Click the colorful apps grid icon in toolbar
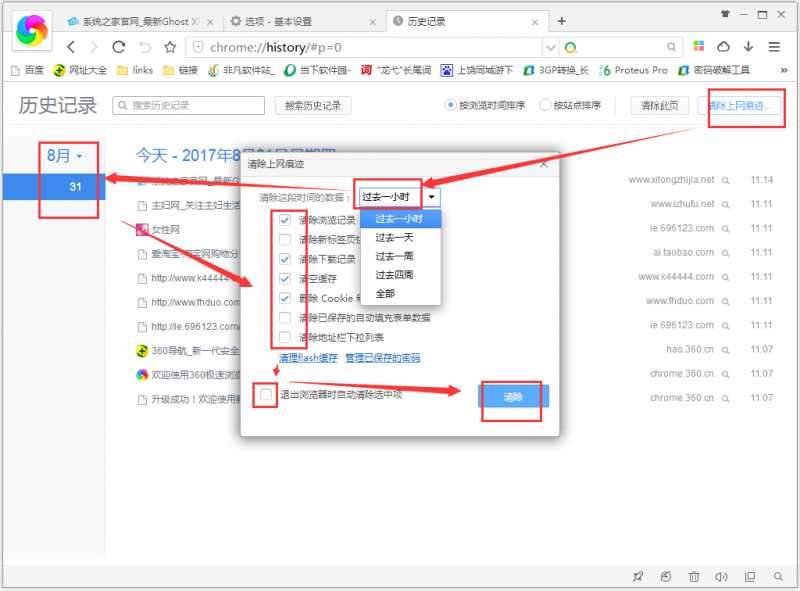Screen dimensions: 800x591 pyautogui.click(x=699, y=47)
